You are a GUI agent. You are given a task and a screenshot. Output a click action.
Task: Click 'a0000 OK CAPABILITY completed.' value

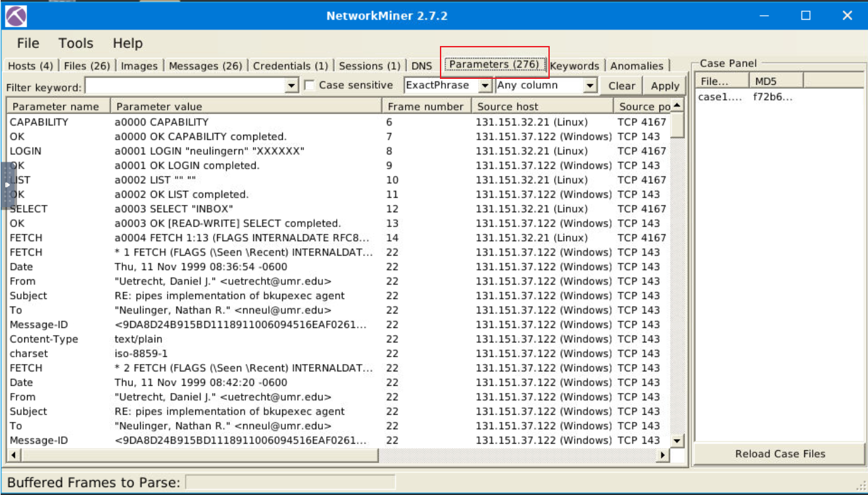point(201,137)
